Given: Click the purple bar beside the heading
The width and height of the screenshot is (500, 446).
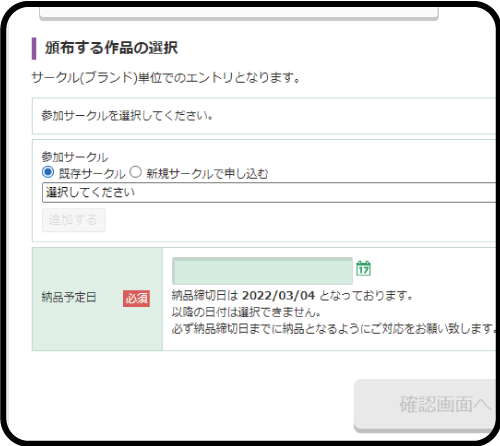Looking at the screenshot, I should [x=34, y=49].
